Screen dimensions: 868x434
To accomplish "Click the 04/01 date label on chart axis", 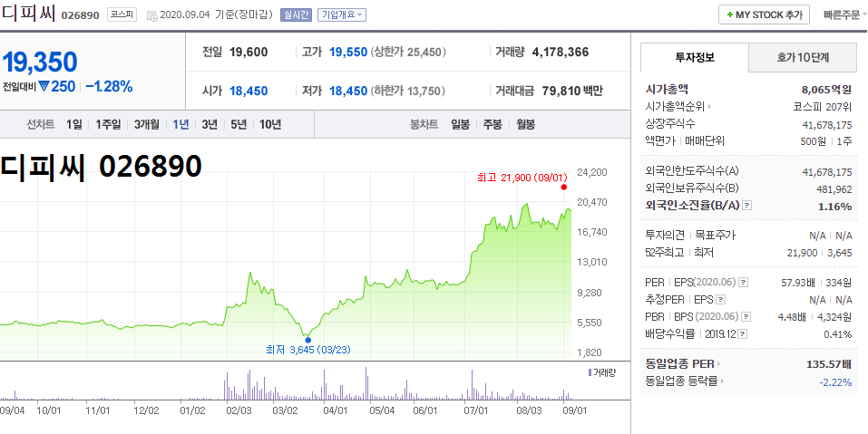I will pyautogui.click(x=335, y=410).
